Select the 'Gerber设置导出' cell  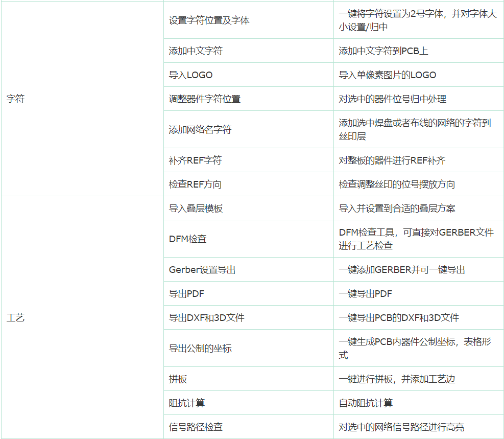(249, 269)
